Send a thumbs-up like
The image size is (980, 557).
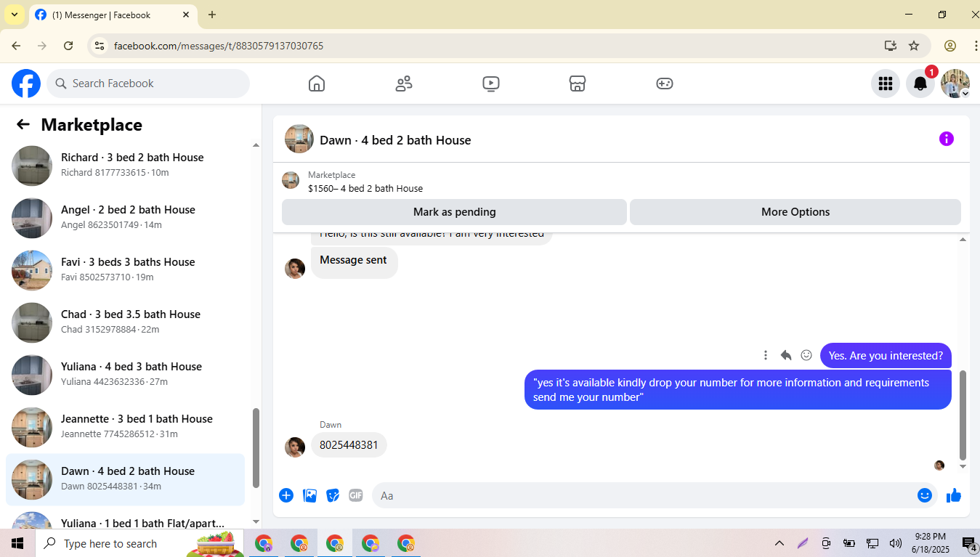pyautogui.click(x=954, y=495)
